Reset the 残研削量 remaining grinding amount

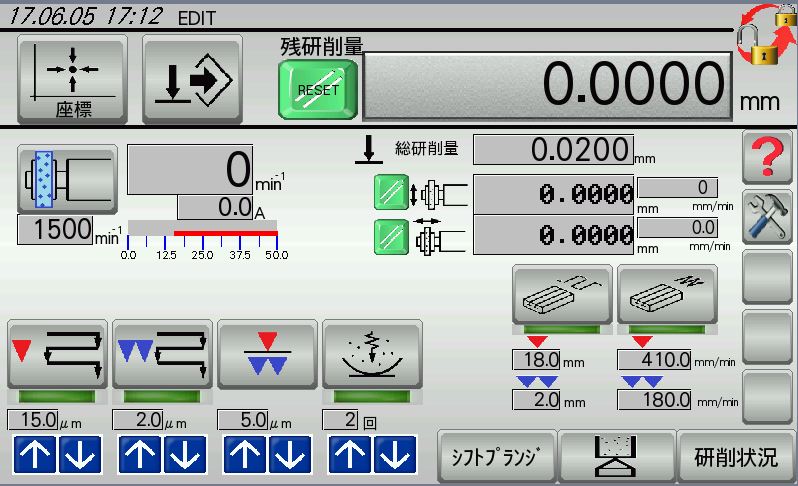point(318,90)
